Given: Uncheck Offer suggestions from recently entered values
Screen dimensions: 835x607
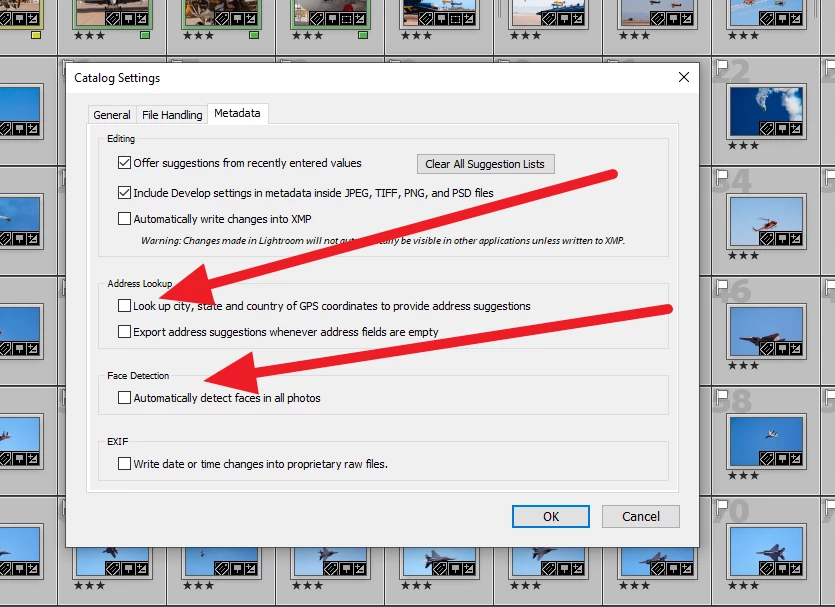Looking at the screenshot, I should point(124,163).
